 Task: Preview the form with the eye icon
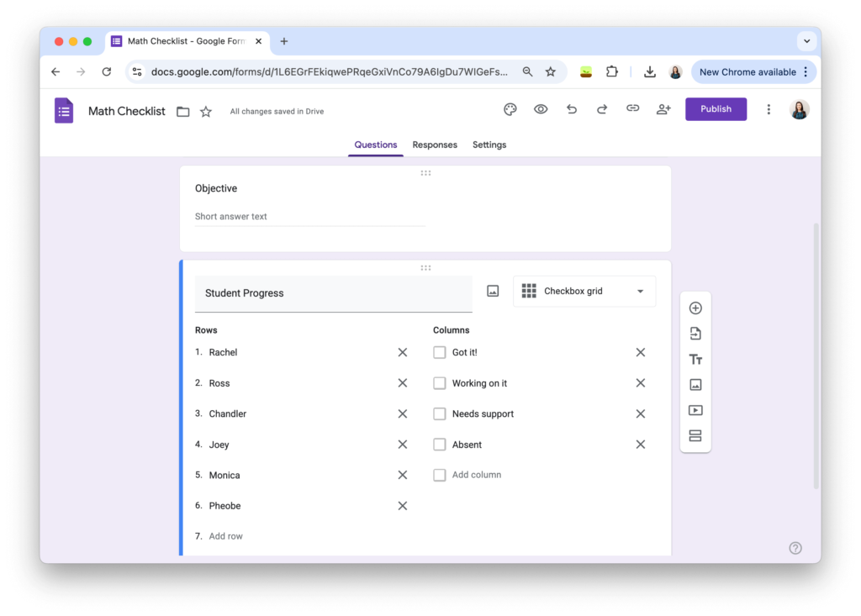click(541, 109)
